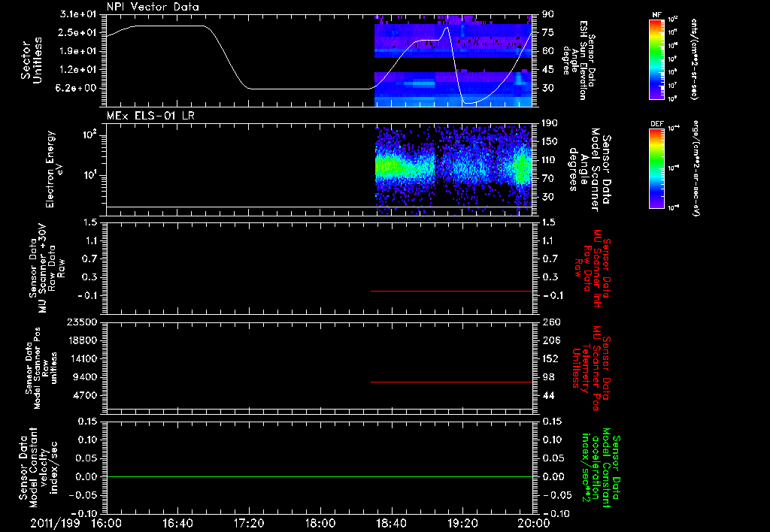Click the '75' Sun elevation tick value
The width and height of the screenshot is (770, 532).
point(548,32)
